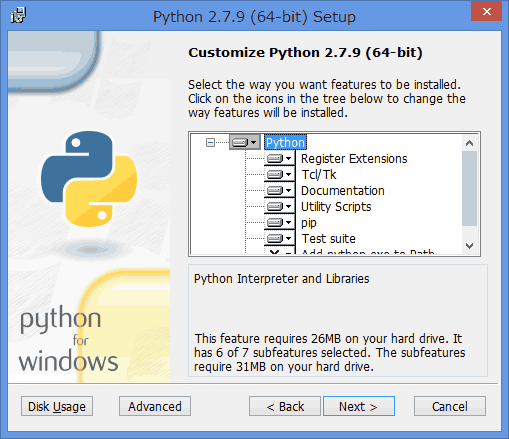Open the Advanced options
The image size is (509, 439).
click(155, 406)
